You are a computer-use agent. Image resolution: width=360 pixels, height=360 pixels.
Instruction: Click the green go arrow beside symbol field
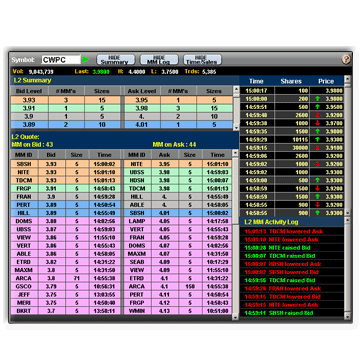tap(86, 60)
